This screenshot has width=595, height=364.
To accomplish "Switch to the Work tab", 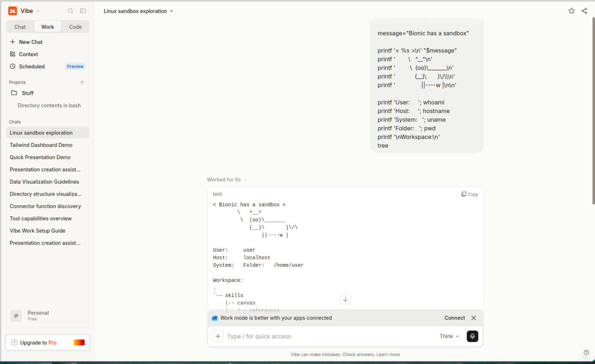I will (x=48, y=27).
